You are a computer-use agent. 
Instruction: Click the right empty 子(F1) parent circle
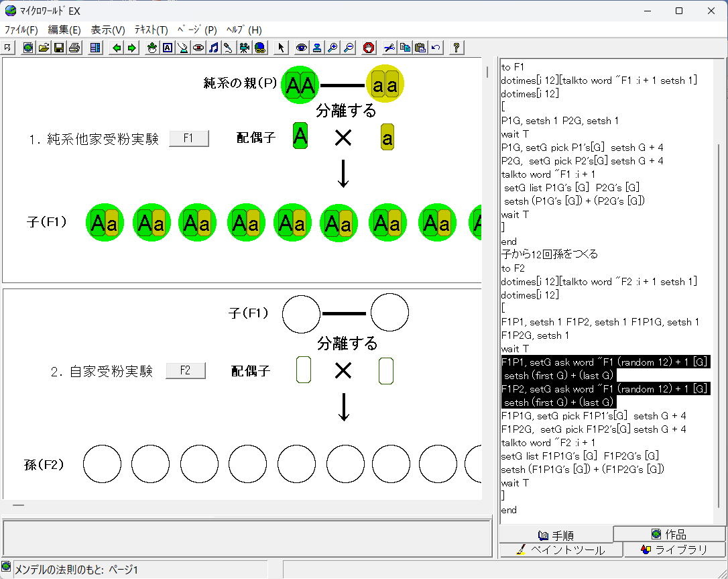pos(389,312)
